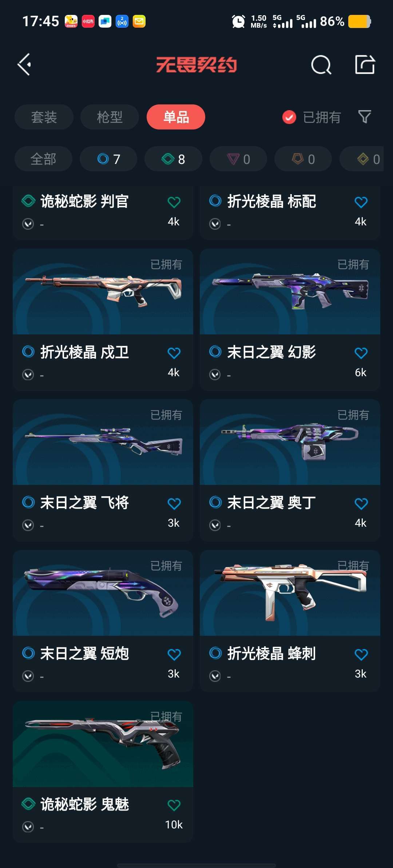Open the filter funnel icon

(365, 117)
